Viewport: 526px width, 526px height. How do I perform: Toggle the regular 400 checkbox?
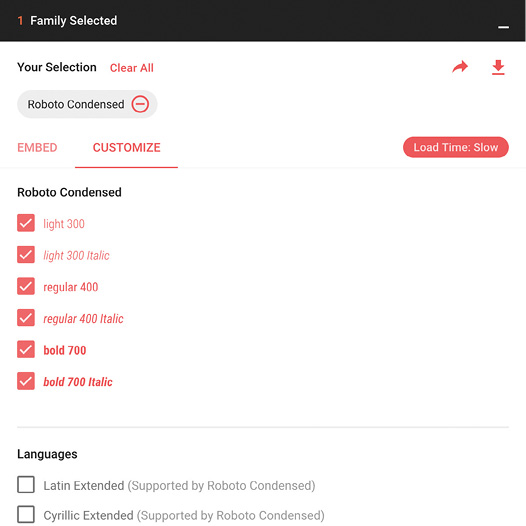coord(26,286)
